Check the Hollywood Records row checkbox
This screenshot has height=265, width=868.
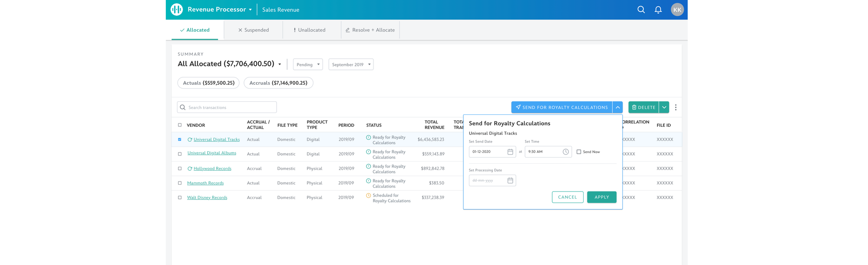pos(180,169)
